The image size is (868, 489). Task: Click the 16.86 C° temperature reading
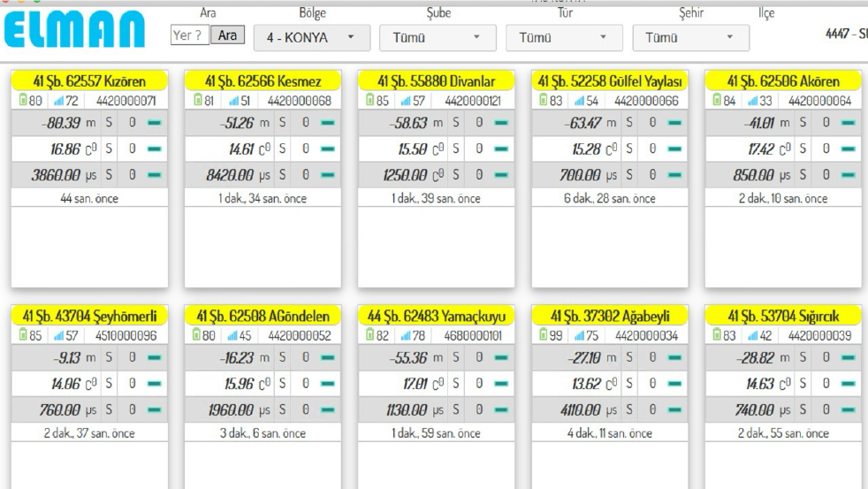[65, 149]
